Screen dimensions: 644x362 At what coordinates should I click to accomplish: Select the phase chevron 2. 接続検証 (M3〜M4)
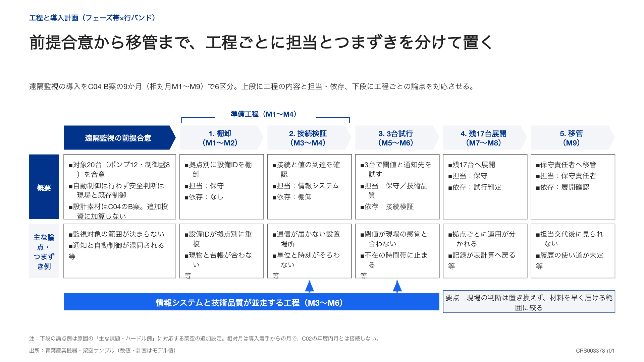309,138
